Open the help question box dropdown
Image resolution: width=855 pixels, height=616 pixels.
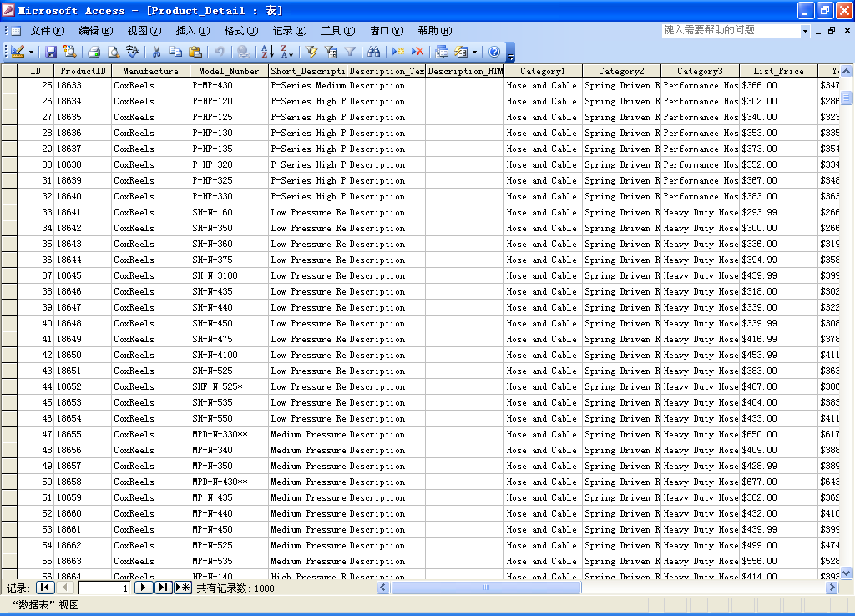point(806,31)
